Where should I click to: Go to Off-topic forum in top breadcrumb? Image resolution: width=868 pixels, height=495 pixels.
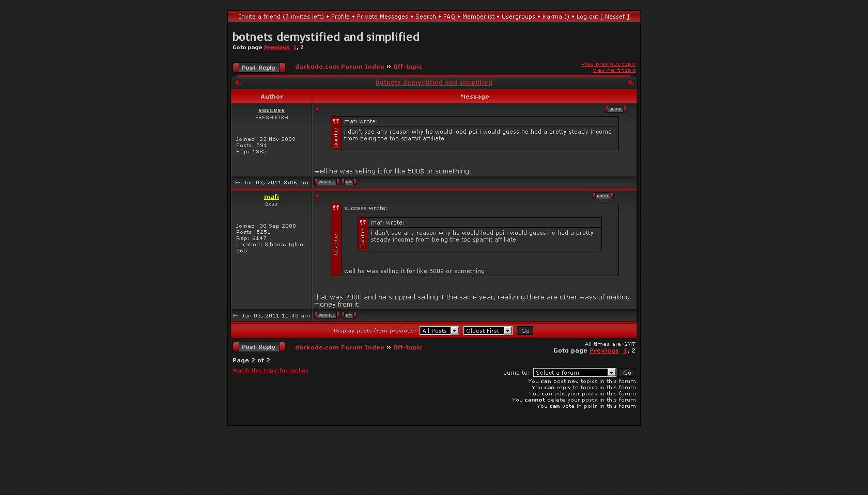tap(408, 67)
